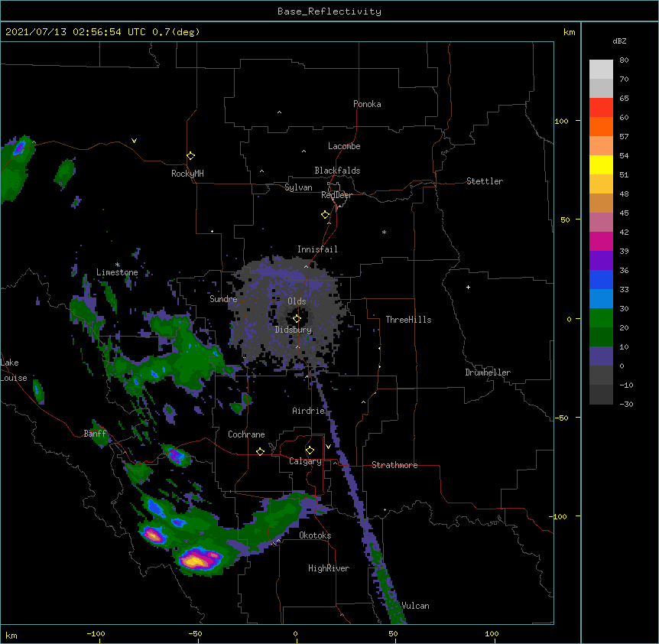659x644 pixels.
Task: Pick the orange 57-60 dBZ legend swatch
Action: (601, 126)
